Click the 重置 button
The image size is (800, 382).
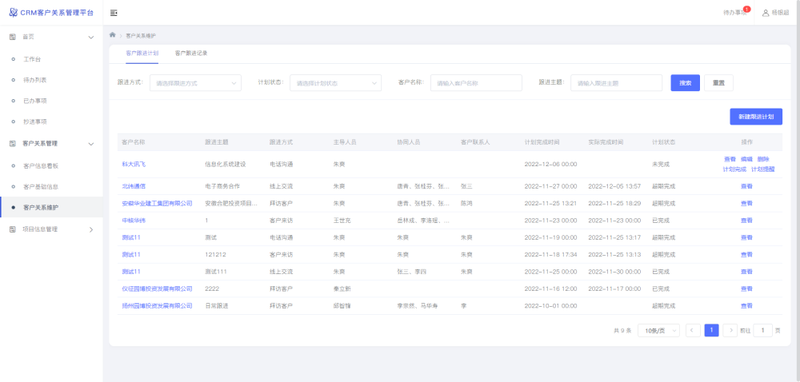pyautogui.click(x=718, y=83)
